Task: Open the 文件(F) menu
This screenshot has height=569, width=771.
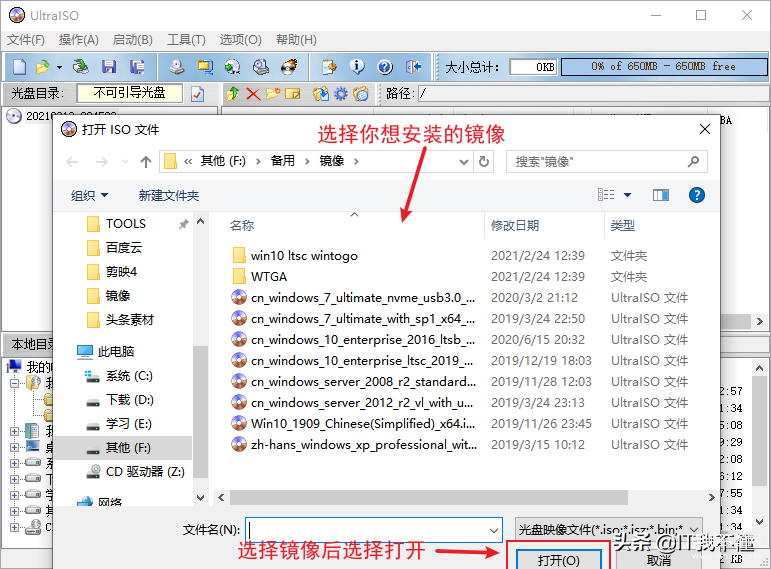Action: (x=26, y=39)
